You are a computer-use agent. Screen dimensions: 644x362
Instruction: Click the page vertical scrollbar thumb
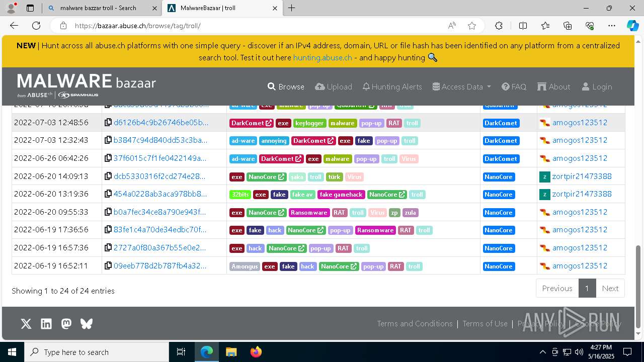pyautogui.click(x=639, y=287)
